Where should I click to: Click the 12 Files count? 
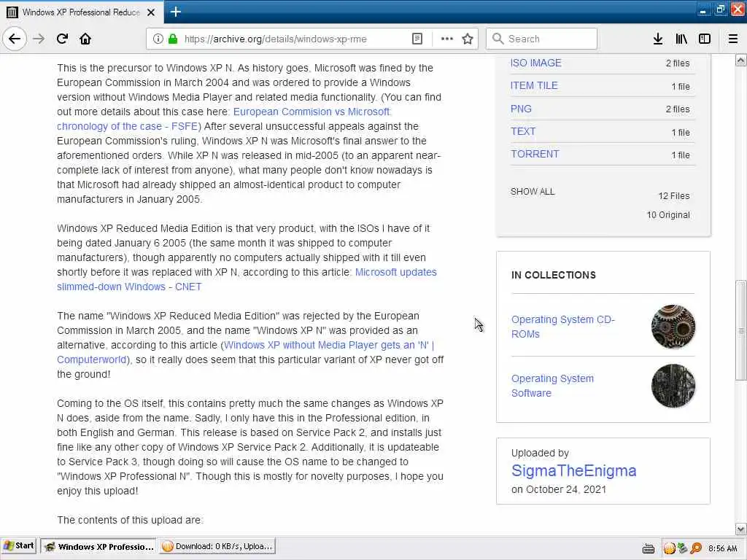click(x=673, y=195)
